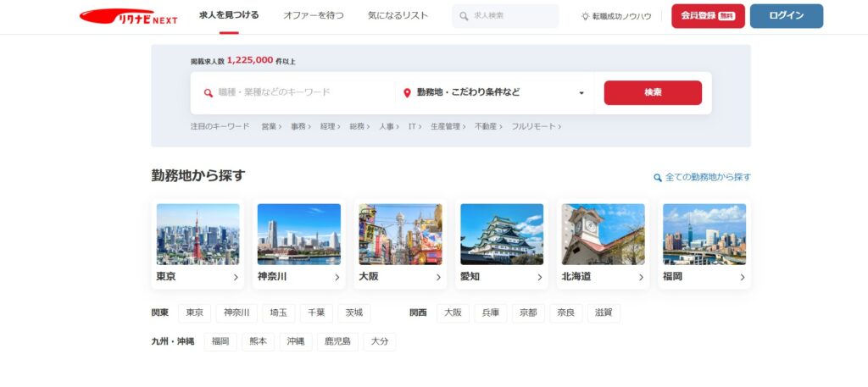
Task: Click the red 検索 button
Action: tap(653, 93)
